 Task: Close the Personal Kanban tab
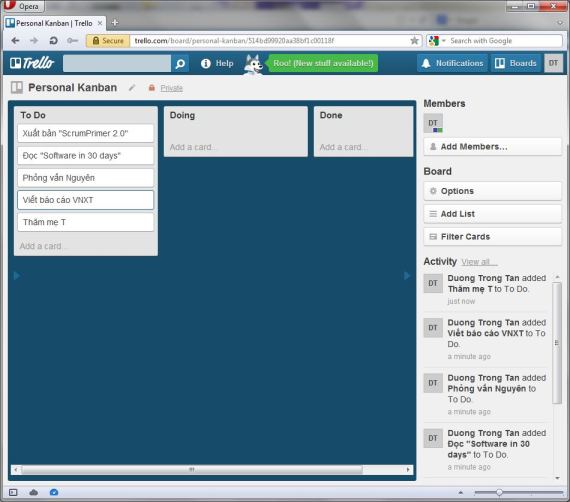pyautogui.click(x=100, y=23)
